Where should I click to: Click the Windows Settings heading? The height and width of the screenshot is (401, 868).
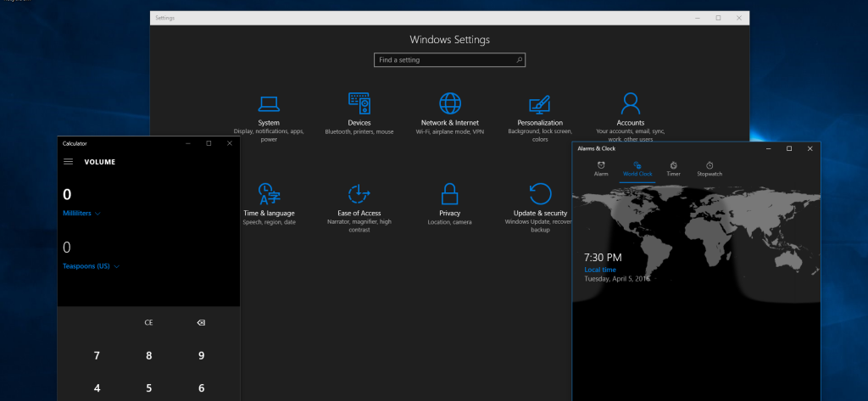click(x=449, y=40)
